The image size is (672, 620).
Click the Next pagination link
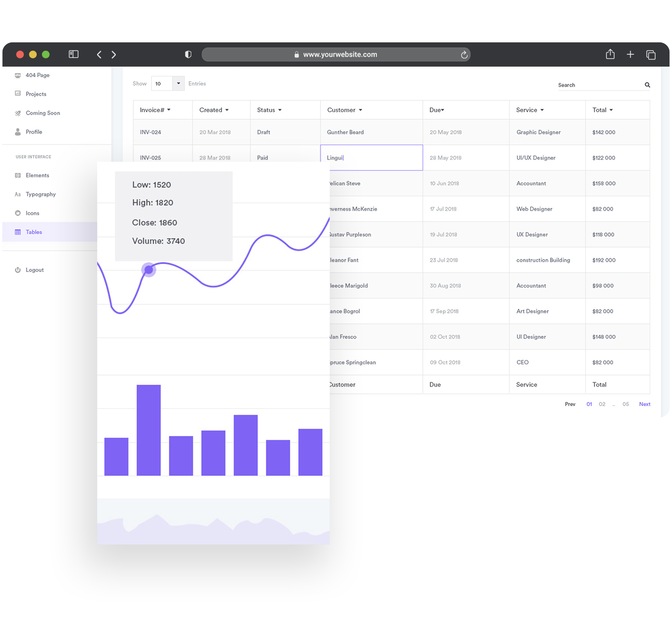point(645,404)
